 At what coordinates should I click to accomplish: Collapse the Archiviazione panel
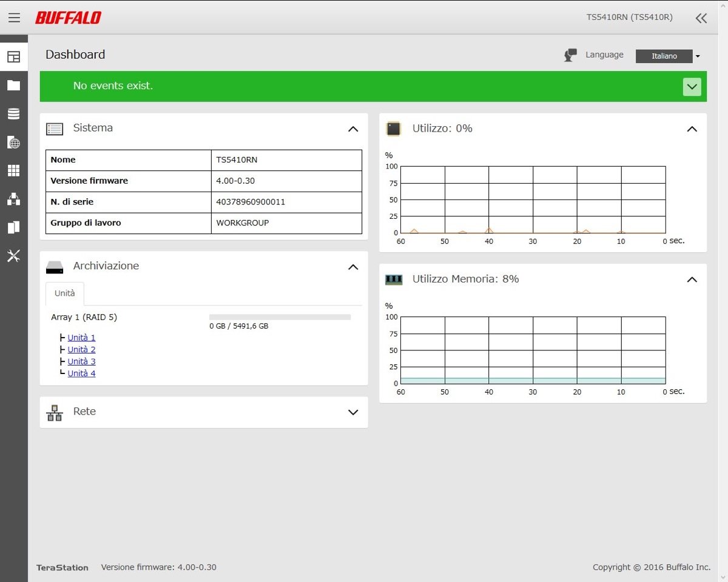click(353, 267)
